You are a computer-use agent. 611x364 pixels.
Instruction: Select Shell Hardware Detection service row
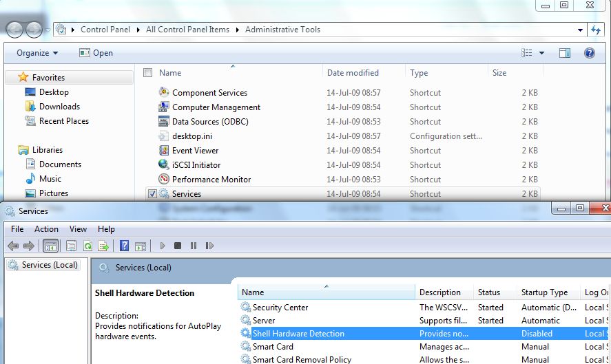click(x=424, y=333)
